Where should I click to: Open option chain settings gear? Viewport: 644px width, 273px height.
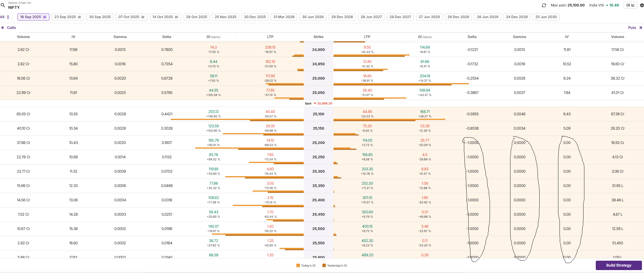click(x=642, y=5)
